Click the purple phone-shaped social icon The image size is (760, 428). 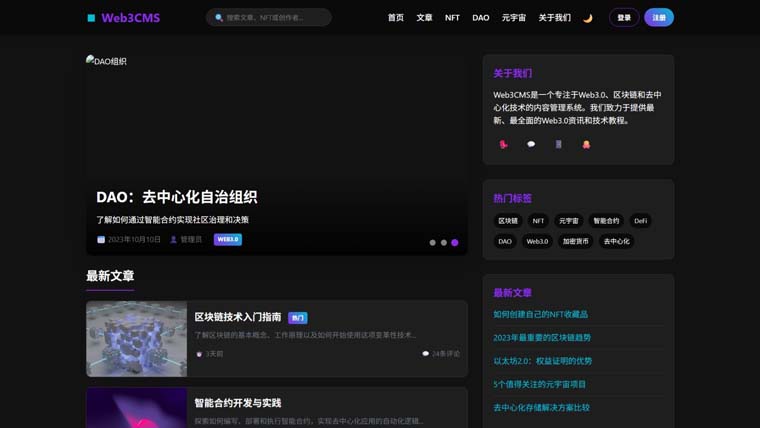[x=558, y=144]
